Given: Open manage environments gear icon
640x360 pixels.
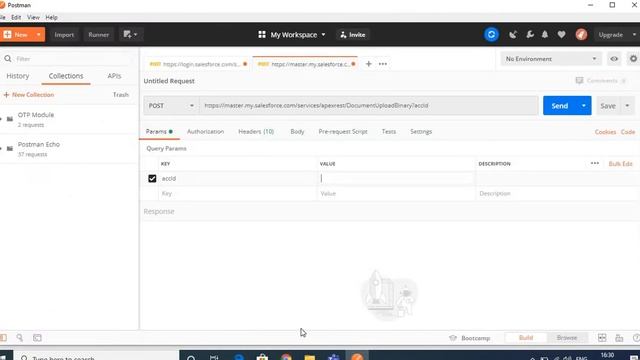Looking at the screenshot, I should (x=633, y=59).
